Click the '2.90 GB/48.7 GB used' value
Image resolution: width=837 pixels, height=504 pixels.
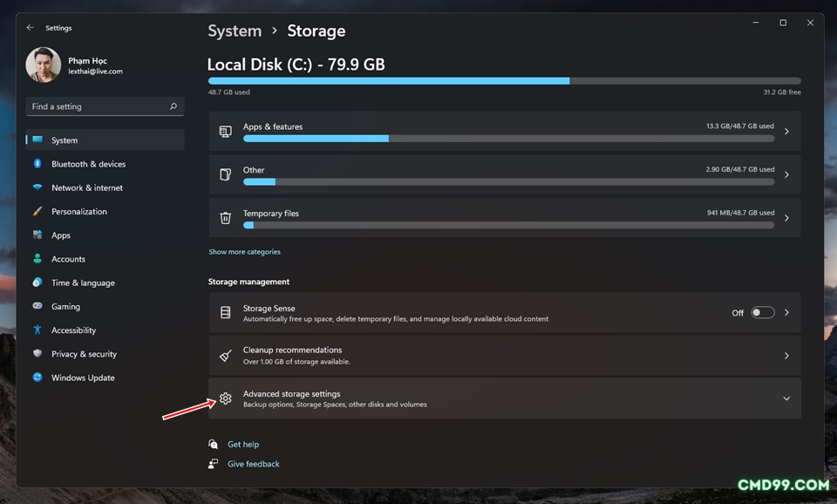click(740, 169)
